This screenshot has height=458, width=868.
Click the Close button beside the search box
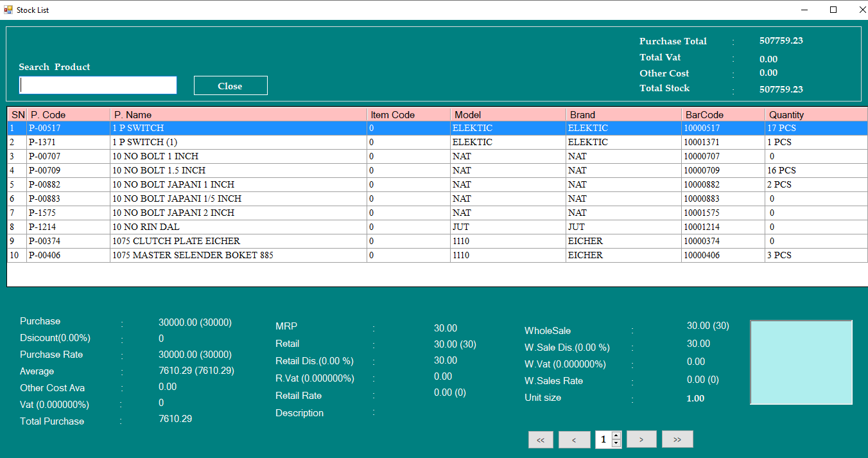click(230, 85)
